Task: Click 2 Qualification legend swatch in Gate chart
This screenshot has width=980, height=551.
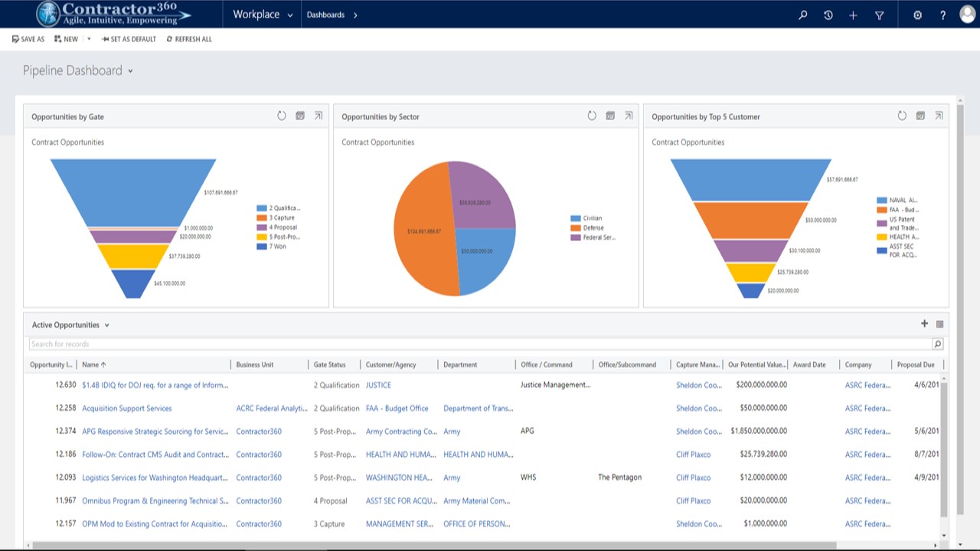Action: (262, 208)
